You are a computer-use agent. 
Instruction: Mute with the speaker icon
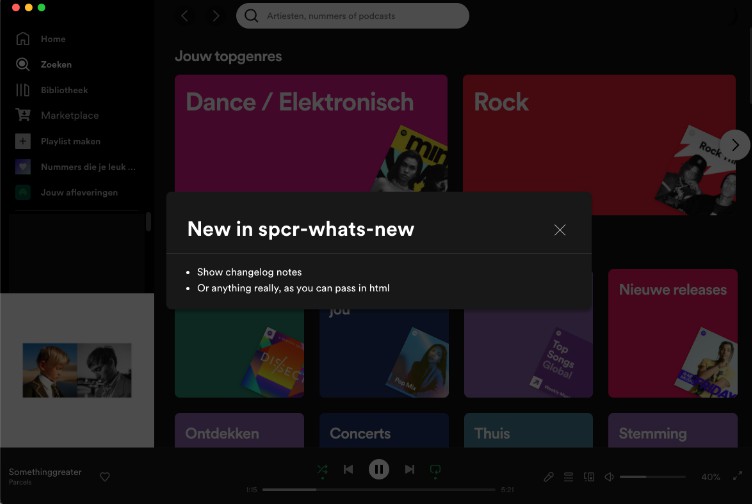609,477
